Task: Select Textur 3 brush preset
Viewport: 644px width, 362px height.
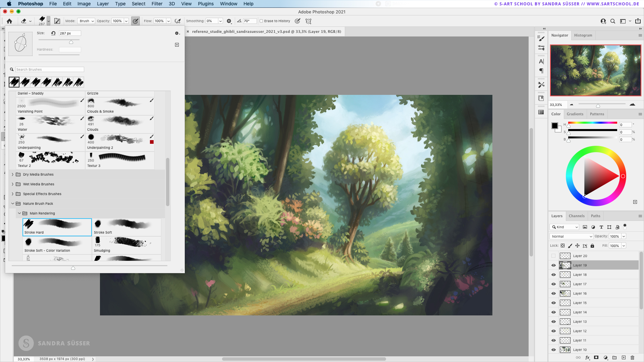Action: (x=120, y=161)
